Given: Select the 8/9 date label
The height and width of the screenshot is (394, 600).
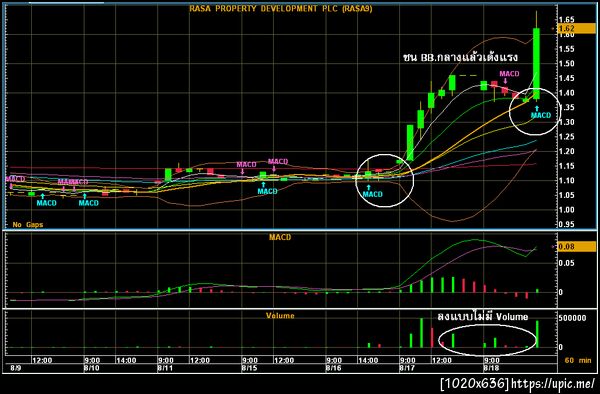Looking at the screenshot, I should click(x=16, y=369).
